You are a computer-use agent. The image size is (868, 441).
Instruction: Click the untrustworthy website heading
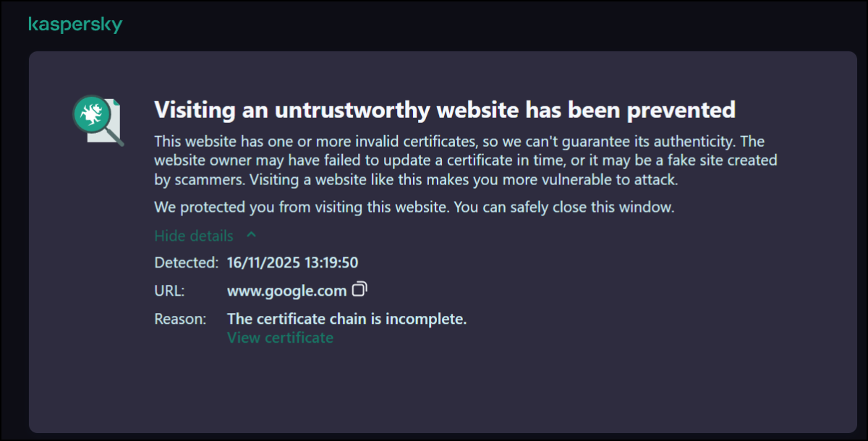(x=445, y=110)
